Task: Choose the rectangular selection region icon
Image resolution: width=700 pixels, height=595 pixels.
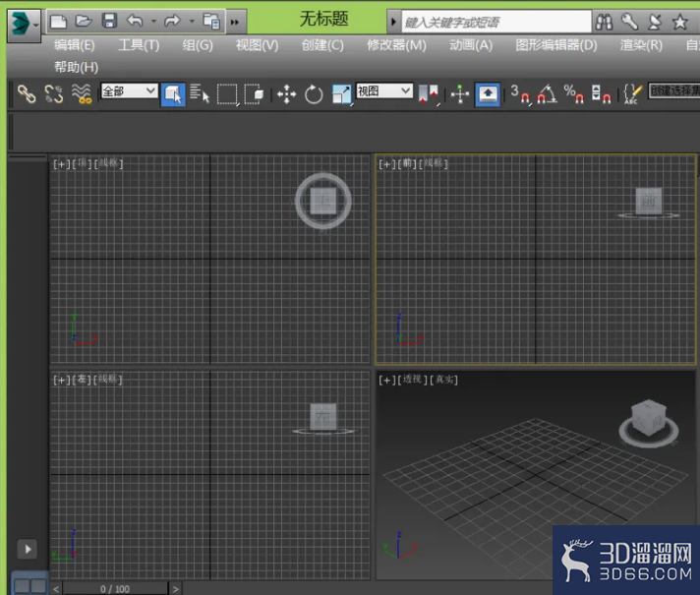Action: [227, 94]
